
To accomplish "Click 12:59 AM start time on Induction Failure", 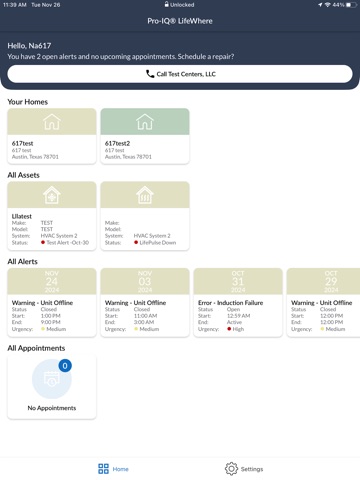I will 239,316.
